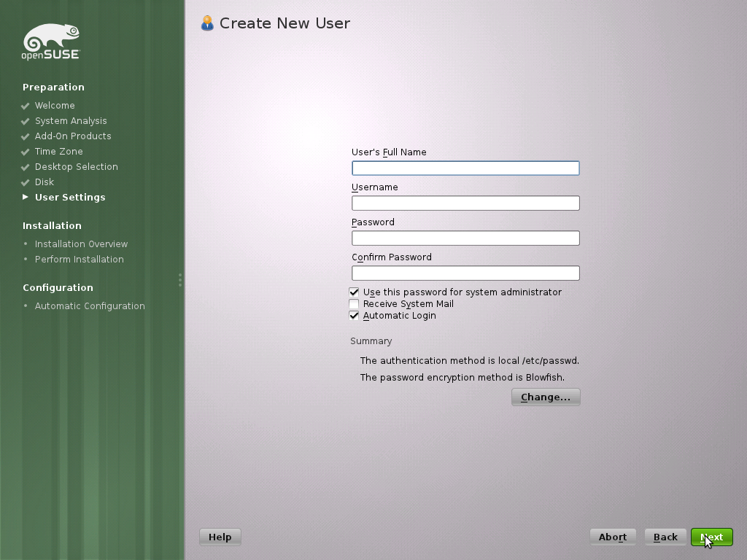Enable Receive System Mail checkbox
This screenshot has width=747, height=560.
point(354,304)
